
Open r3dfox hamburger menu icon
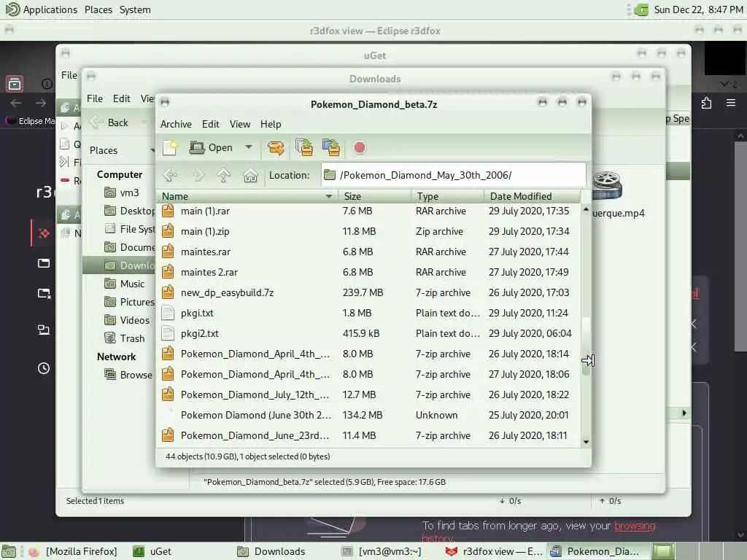pyautogui.click(x=731, y=103)
